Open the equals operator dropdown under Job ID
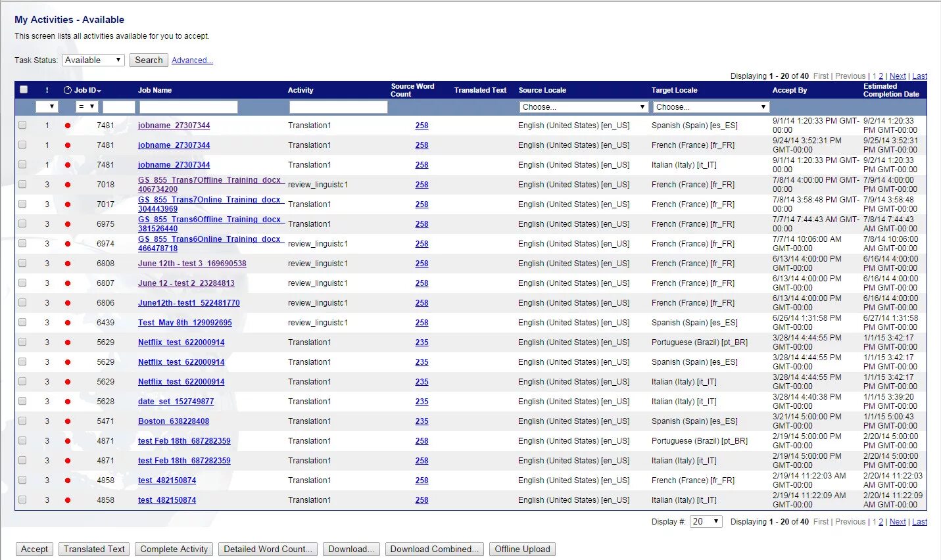941x560 pixels. (87, 106)
